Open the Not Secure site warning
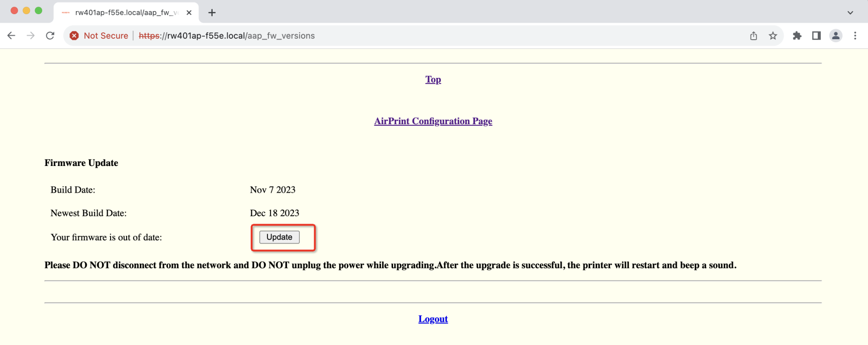Image resolution: width=868 pixels, height=345 pixels. (x=99, y=36)
